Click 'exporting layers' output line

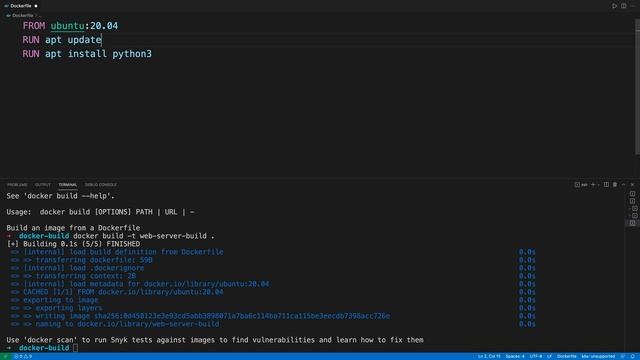pyautogui.click(x=69, y=308)
